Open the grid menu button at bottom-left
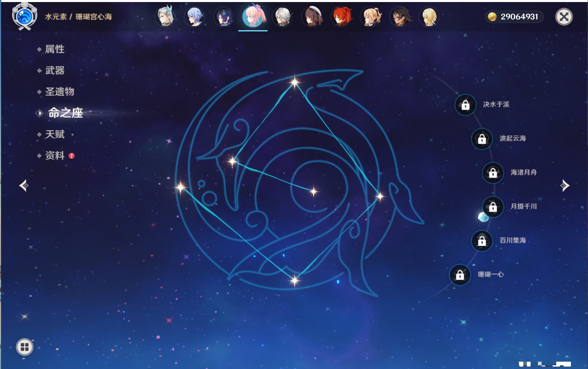 [24, 347]
